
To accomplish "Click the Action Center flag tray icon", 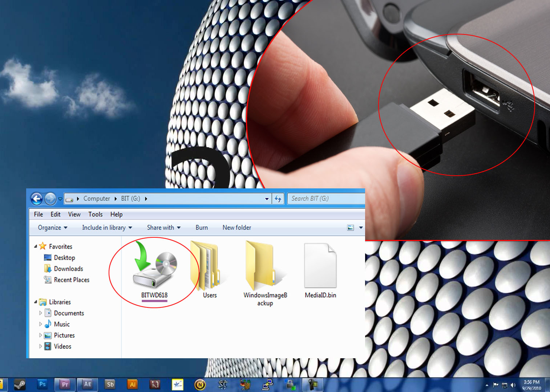I will (496, 385).
